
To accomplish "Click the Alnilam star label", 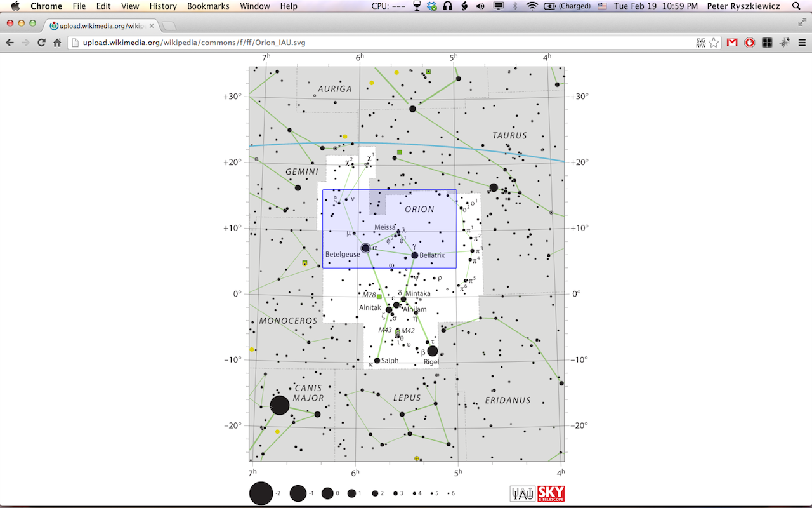I will click(x=415, y=309).
